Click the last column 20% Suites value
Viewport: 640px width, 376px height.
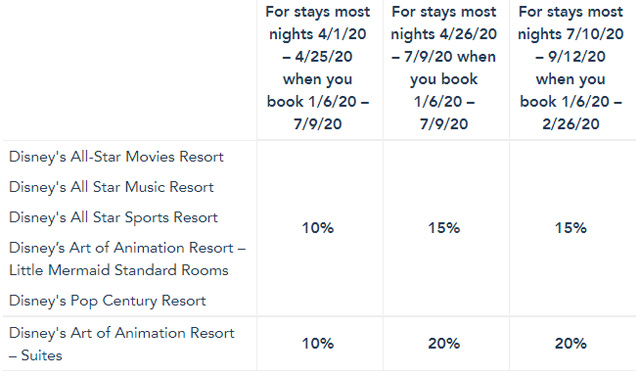(x=571, y=343)
